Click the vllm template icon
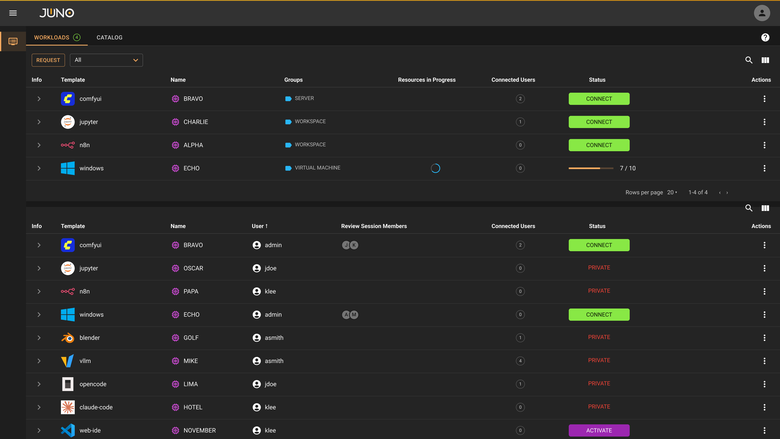 68,361
